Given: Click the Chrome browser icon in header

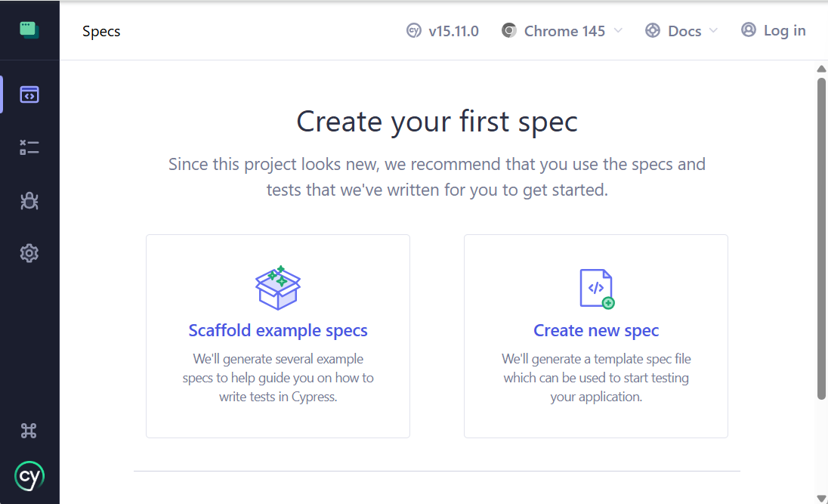Looking at the screenshot, I should tap(510, 31).
